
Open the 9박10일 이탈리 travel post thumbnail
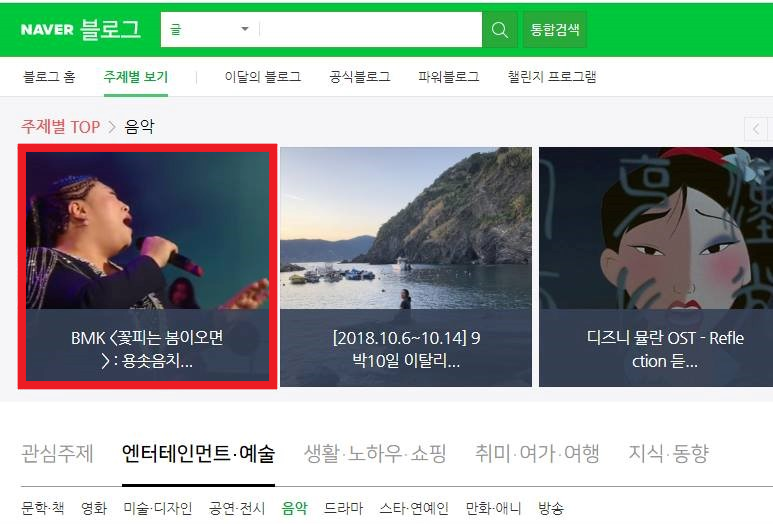(406, 267)
